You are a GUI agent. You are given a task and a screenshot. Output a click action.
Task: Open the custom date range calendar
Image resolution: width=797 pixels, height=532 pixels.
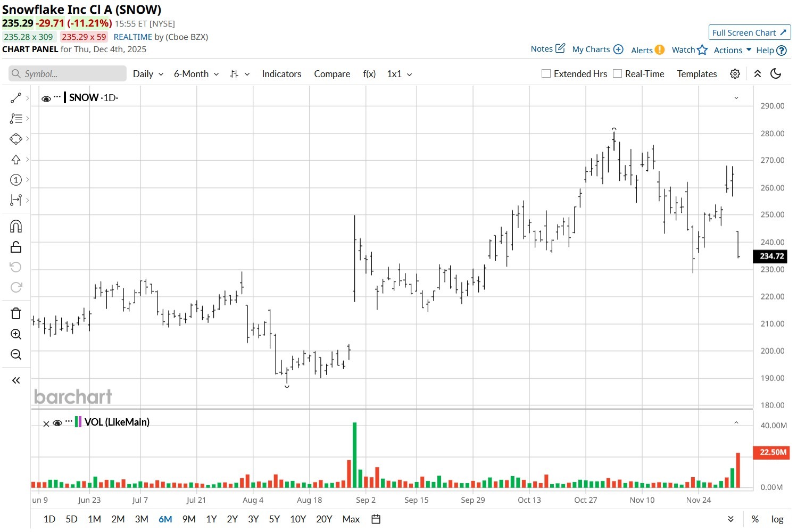pyautogui.click(x=376, y=519)
